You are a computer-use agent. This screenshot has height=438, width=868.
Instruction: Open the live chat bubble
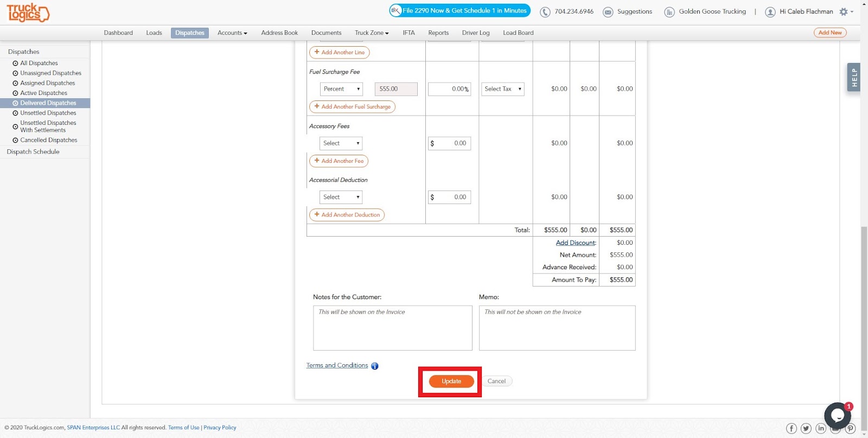pyautogui.click(x=837, y=415)
